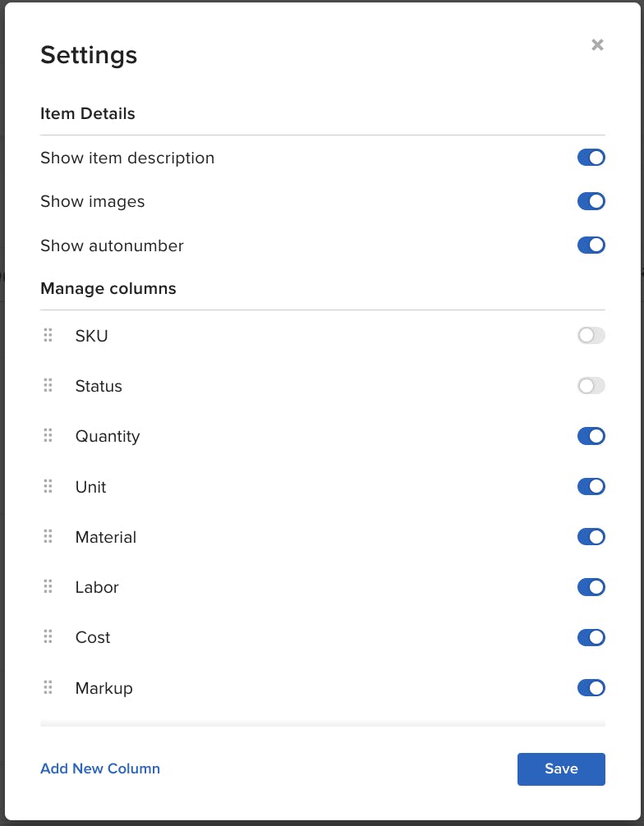Turn off Show images toggle
Screen dimensions: 644x826
[x=591, y=201]
